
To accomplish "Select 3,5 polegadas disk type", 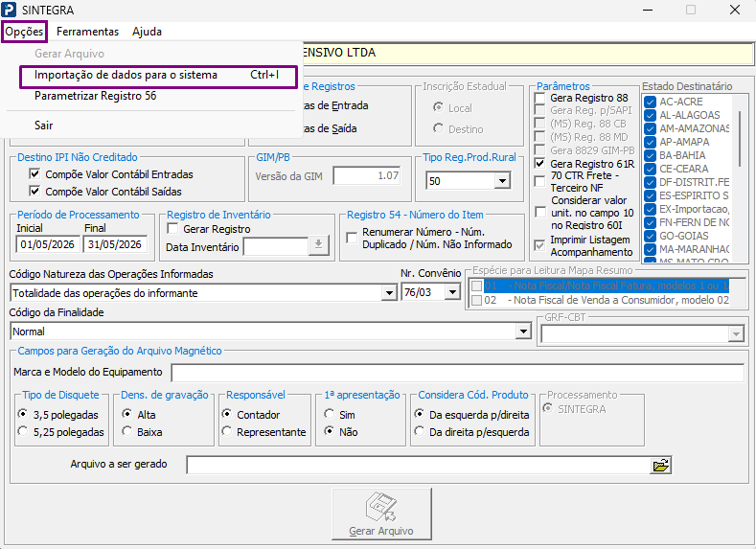I will [x=23, y=414].
